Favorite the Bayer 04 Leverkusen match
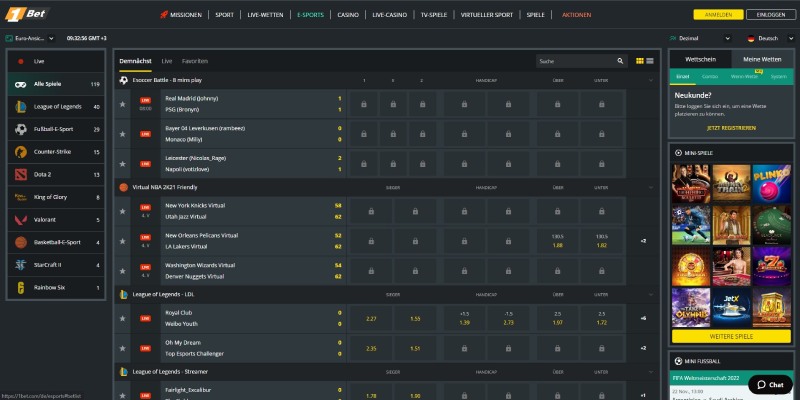Screen dimensions: 800x400 coord(122,134)
